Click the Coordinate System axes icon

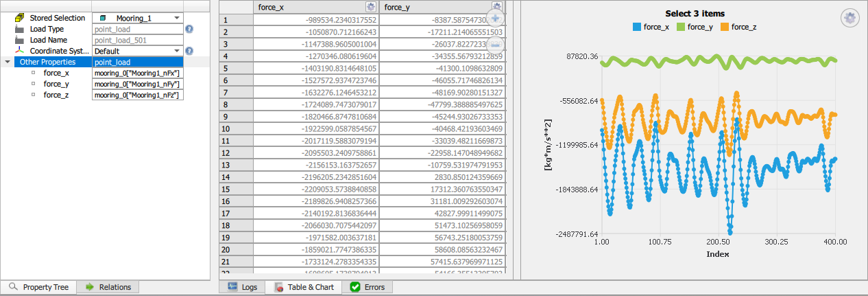(x=19, y=51)
